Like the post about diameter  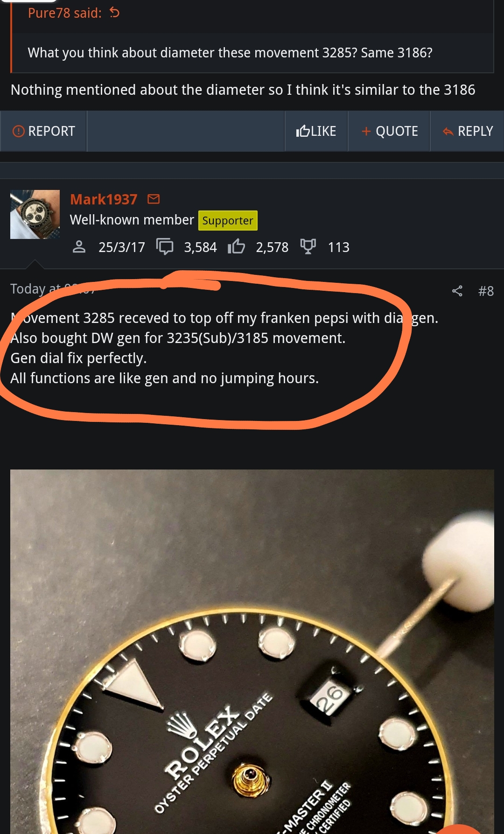(316, 131)
